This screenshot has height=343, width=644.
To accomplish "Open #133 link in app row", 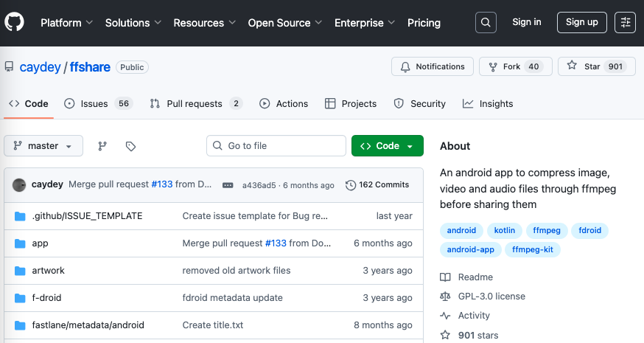I will [x=276, y=243].
